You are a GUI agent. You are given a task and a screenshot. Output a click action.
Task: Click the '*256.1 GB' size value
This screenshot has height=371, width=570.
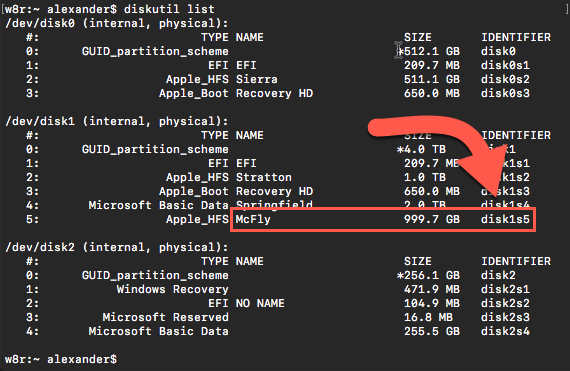click(x=428, y=275)
